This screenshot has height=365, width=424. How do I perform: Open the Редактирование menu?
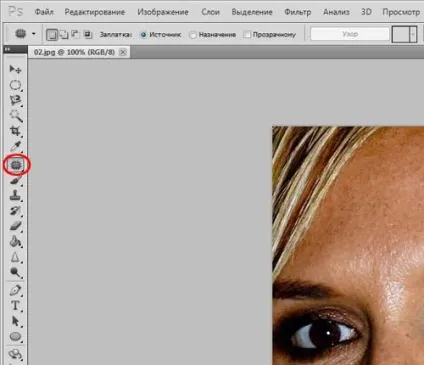pyautogui.click(x=95, y=12)
